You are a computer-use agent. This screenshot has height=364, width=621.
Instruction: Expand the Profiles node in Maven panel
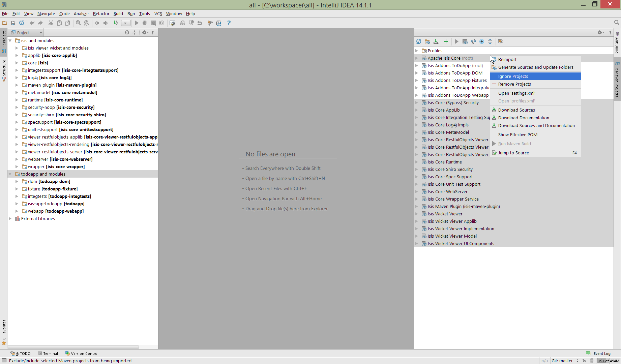pos(417,51)
